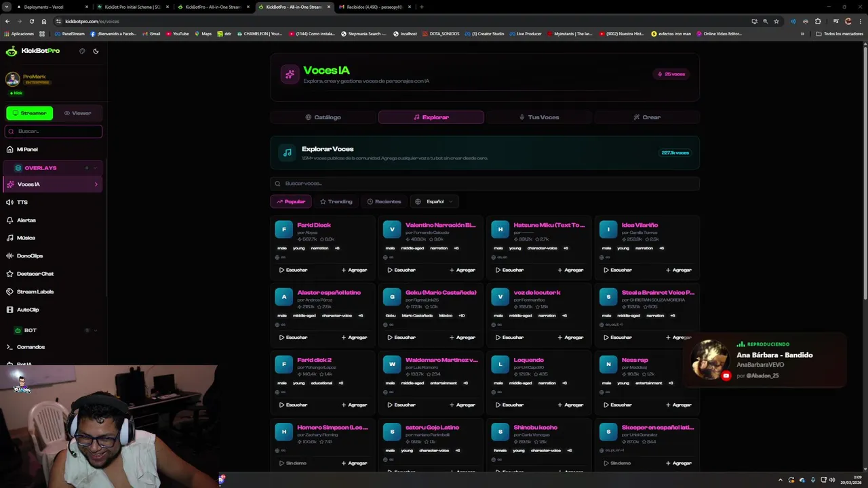Listen to Valentino Narración voice
868x488 pixels.
tap(401, 270)
